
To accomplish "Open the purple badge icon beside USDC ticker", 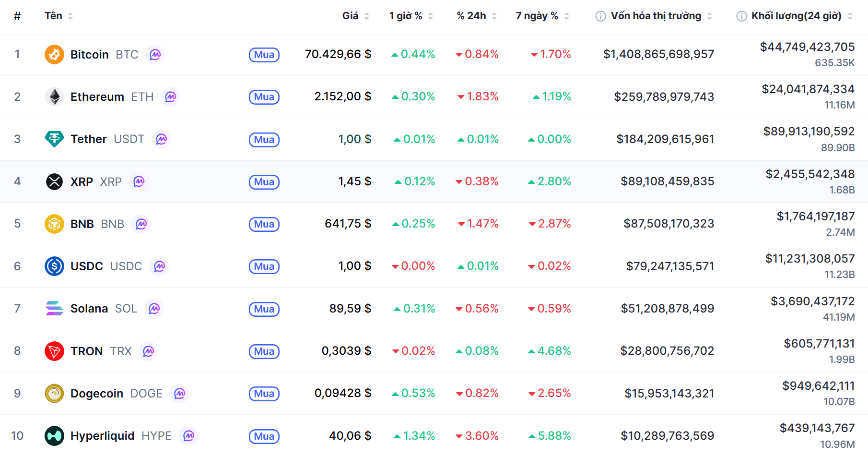I will click(159, 266).
